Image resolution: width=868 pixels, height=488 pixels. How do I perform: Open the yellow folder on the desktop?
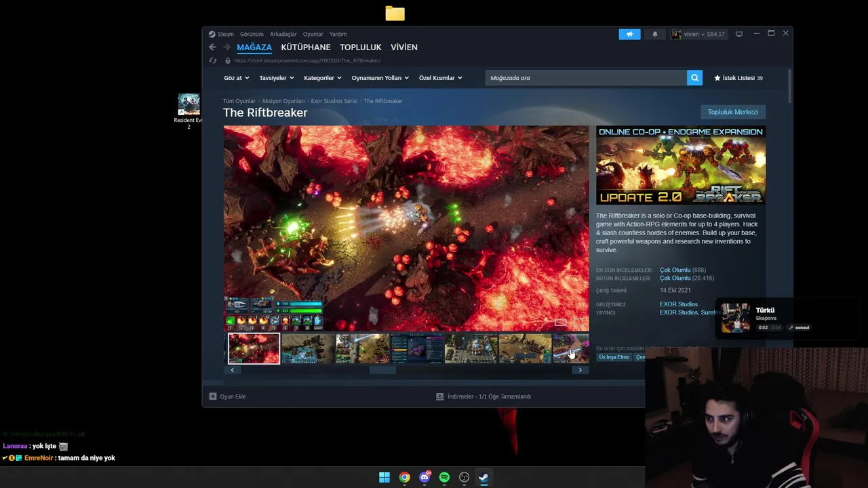395,14
